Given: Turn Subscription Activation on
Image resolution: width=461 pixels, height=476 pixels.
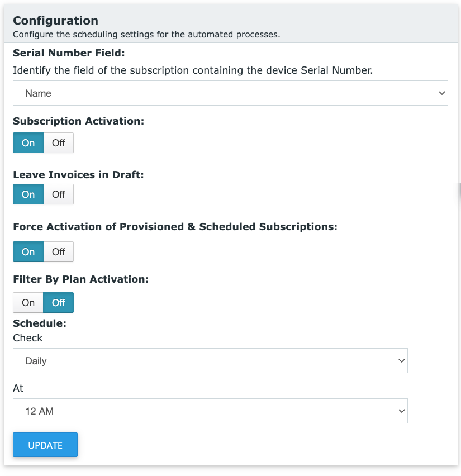Looking at the screenshot, I should coord(28,142).
